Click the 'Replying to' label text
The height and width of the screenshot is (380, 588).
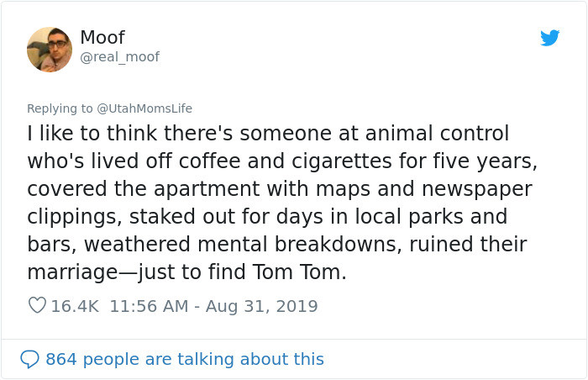click(x=60, y=108)
